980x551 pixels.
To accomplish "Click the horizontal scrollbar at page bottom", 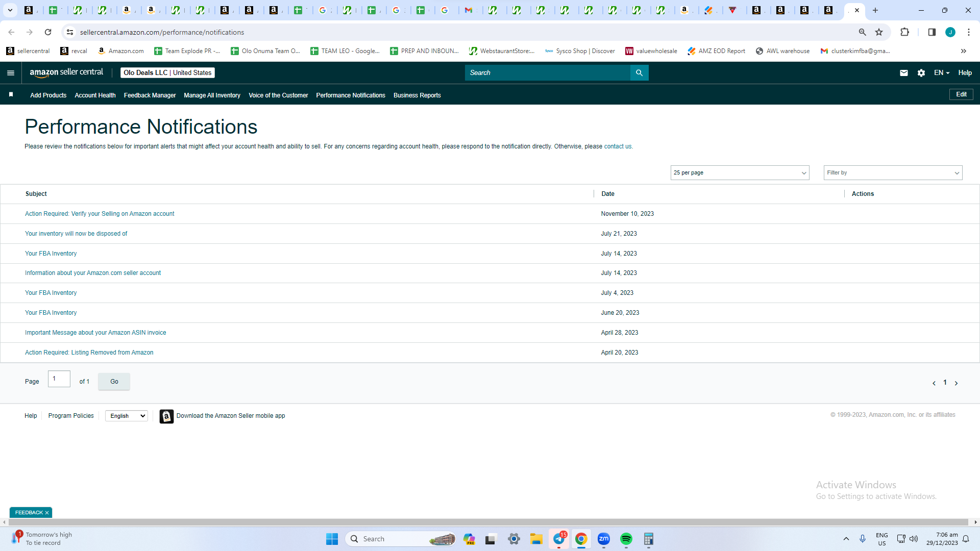I will 487,522.
